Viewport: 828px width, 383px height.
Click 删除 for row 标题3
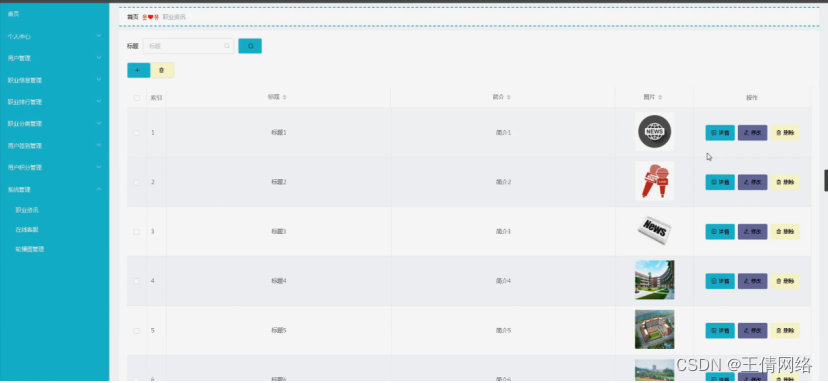tap(785, 231)
